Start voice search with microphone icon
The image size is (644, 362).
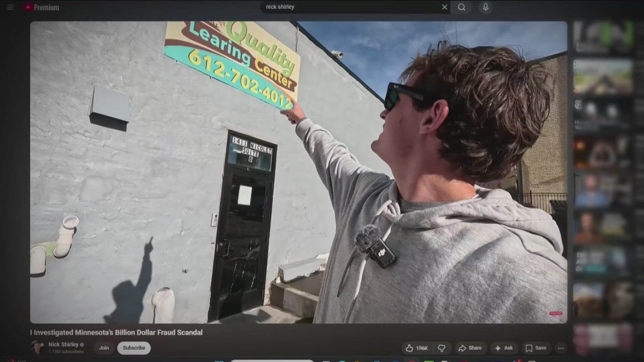click(485, 7)
